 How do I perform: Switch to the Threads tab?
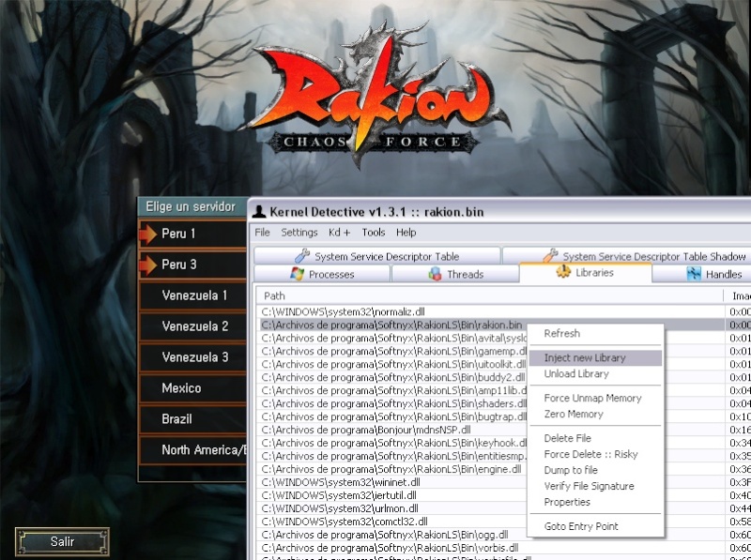(x=455, y=274)
